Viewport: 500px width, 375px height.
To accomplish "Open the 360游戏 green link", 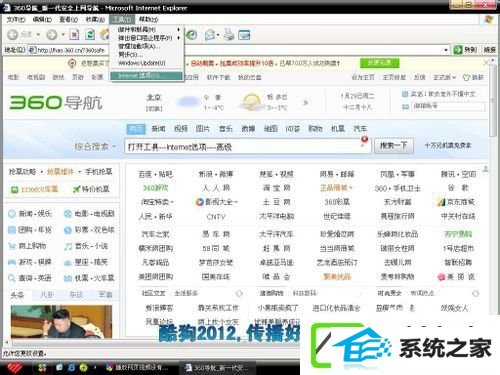I will coord(155,188).
